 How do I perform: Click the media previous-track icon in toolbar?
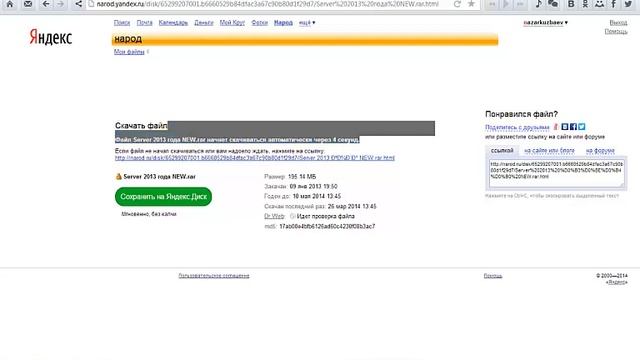(x=492, y=4)
